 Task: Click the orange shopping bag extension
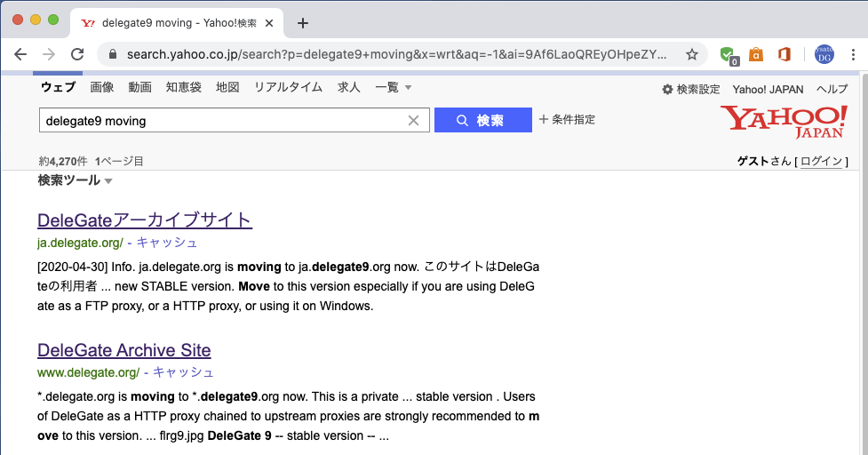coord(755,54)
